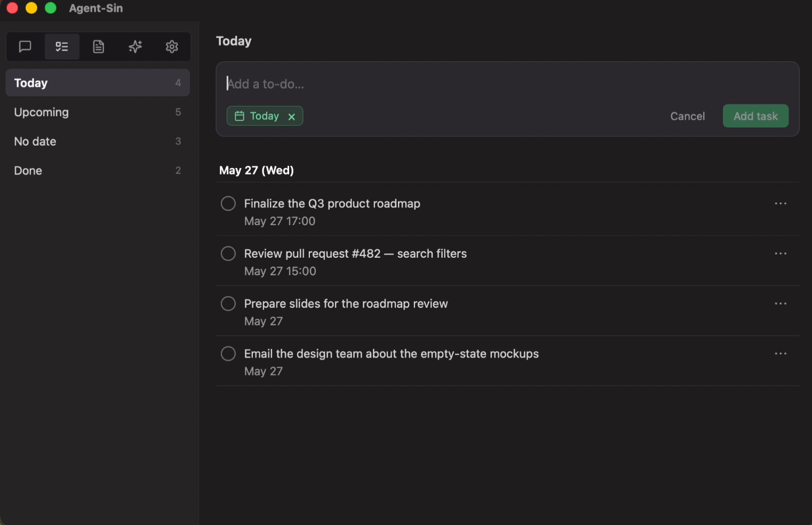The image size is (812, 525).
Task: Mark Finalize the Q3 product roadmap complete
Action: (228, 203)
